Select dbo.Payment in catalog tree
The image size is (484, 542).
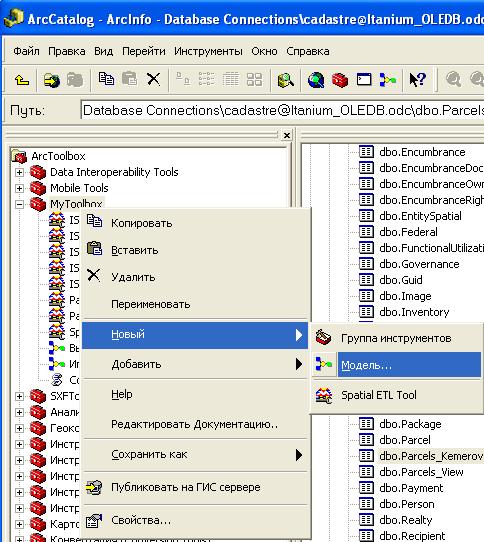(411, 488)
